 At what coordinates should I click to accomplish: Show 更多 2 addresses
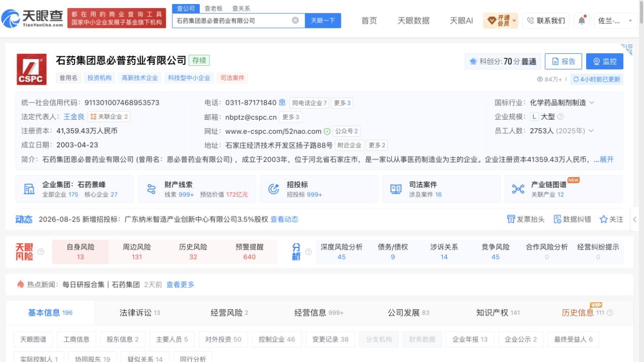coord(377,146)
